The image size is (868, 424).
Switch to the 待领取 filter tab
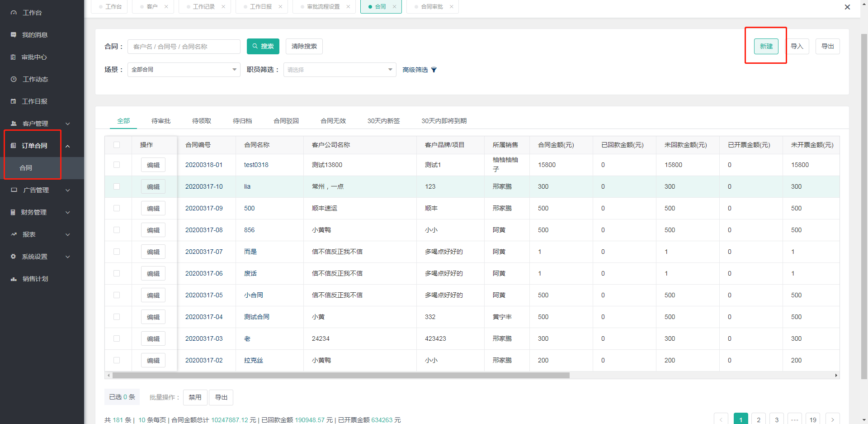coord(202,121)
